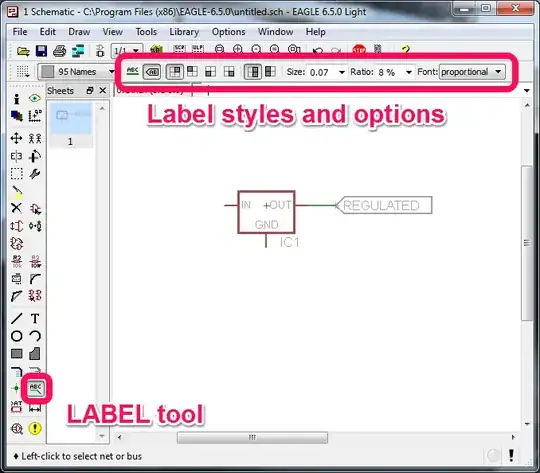Select the Delete X tool
Screen dimensions: 540x473
17,208
